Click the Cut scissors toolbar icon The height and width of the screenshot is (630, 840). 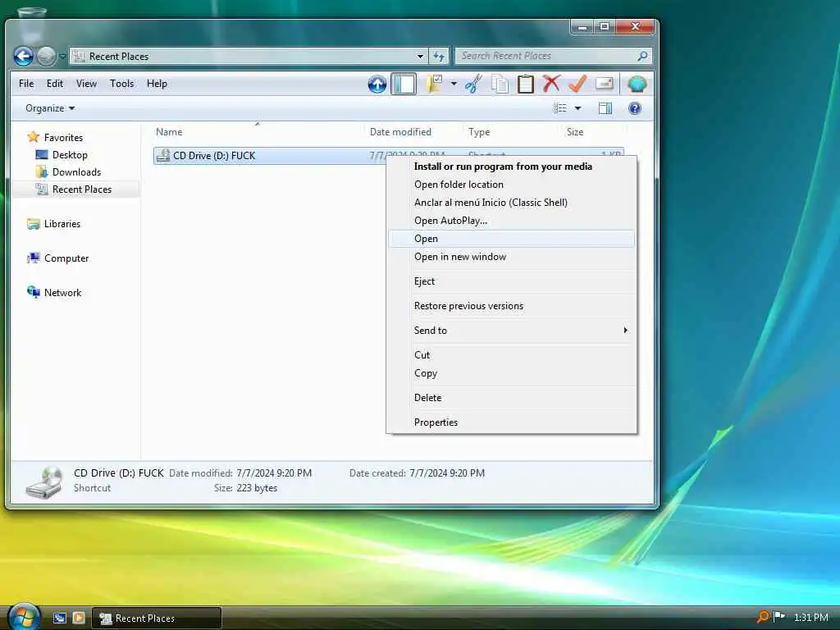tap(473, 84)
